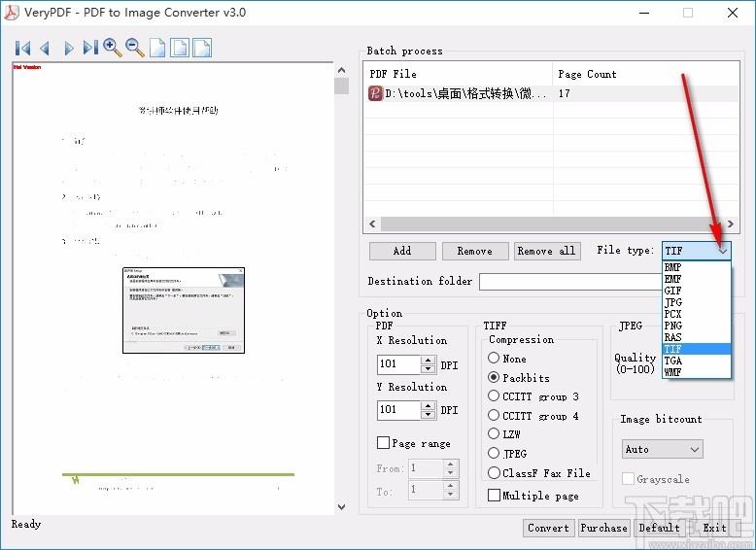Image resolution: width=756 pixels, height=550 pixels.
Task: Choose PNG from file type list
Action: [x=696, y=326]
